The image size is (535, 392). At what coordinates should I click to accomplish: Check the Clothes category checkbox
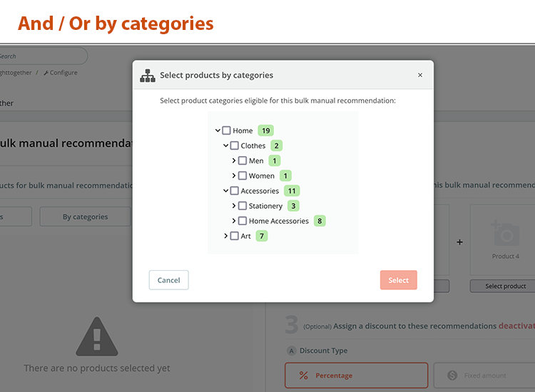[235, 145]
